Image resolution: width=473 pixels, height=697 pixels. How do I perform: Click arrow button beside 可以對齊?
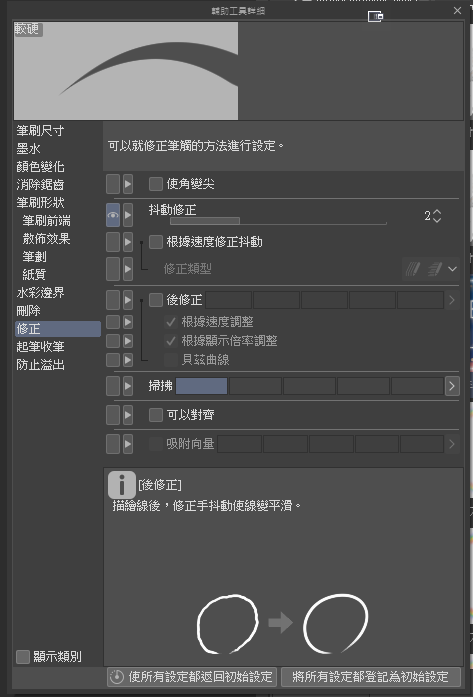click(x=128, y=415)
